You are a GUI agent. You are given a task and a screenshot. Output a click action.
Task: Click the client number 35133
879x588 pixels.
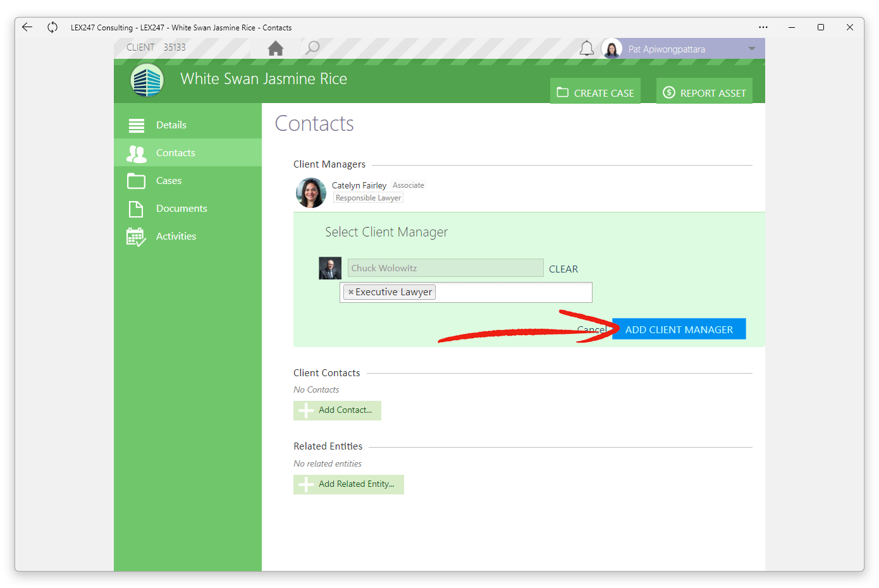click(x=175, y=47)
